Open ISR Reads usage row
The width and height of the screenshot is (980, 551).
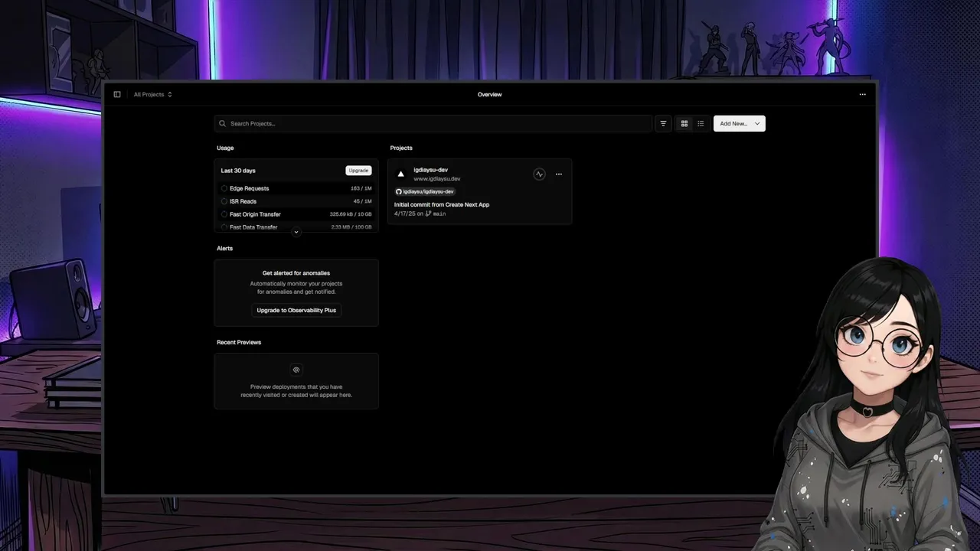pyautogui.click(x=296, y=201)
